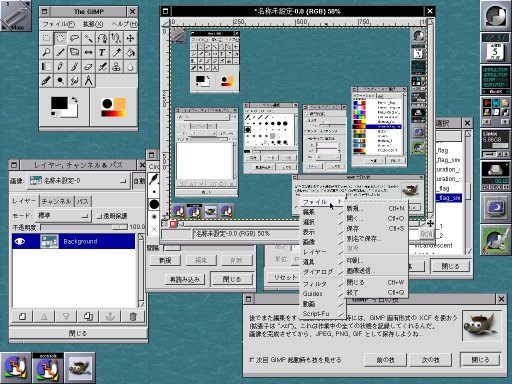Screen dimensions: 512x384
Task: Choose the Text tool (T icon)
Action: click(102, 52)
